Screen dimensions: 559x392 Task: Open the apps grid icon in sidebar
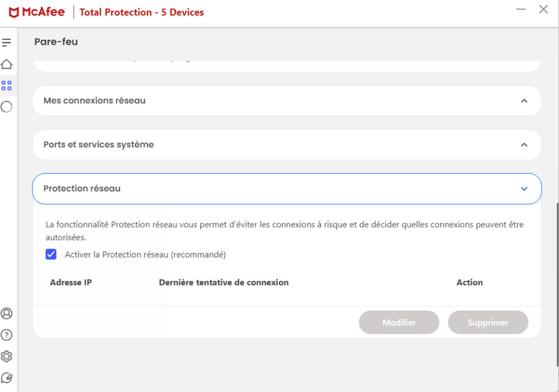point(7,85)
